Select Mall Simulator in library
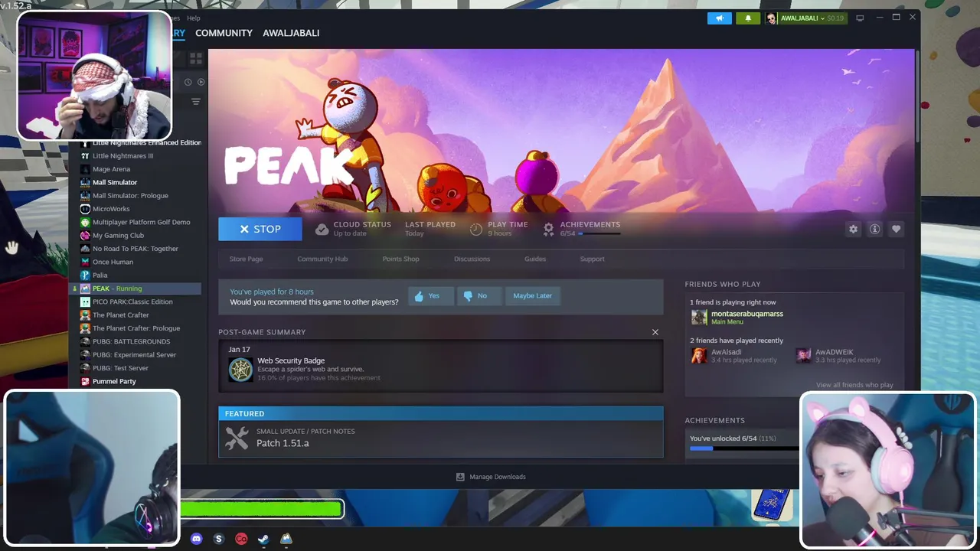The image size is (980, 551). point(115,182)
